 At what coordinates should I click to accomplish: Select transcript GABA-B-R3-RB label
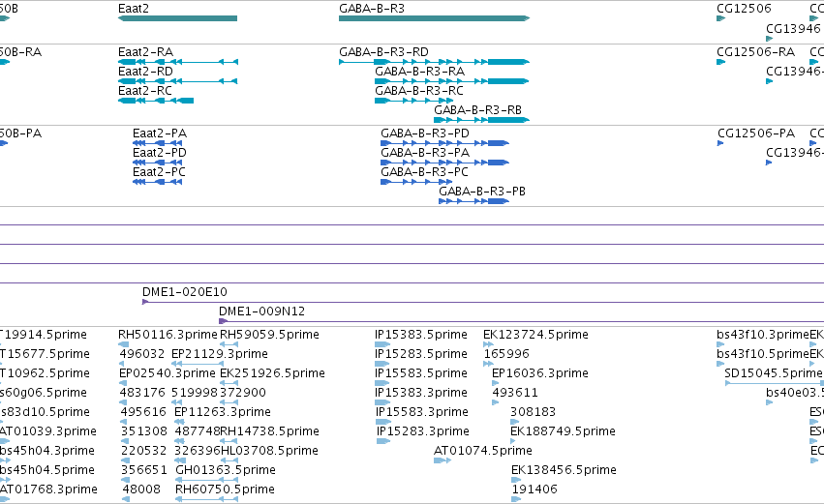pos(477,110)
